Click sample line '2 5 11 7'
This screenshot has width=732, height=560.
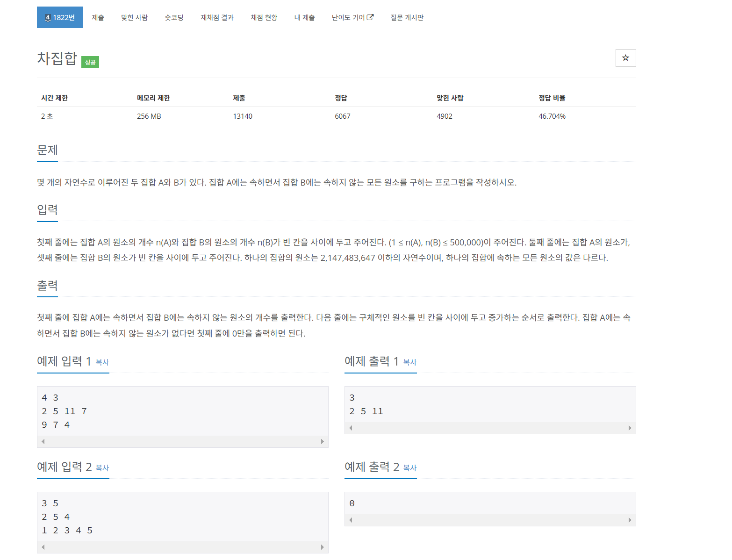click(x=64, y=411)
